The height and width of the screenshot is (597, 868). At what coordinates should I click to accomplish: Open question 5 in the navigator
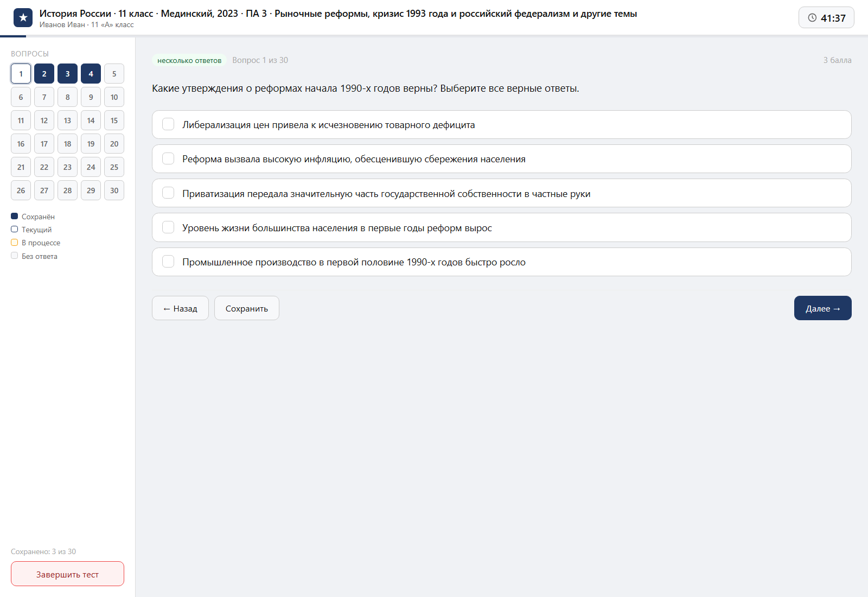point(114,74)
